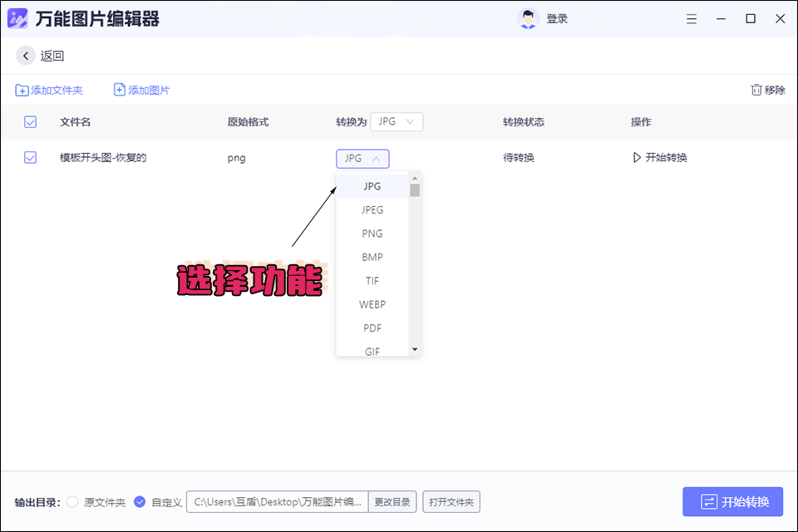Screen dimensions: 798x532
Task: Click the format list scrollbar thumb
Action: coord(415,190)
